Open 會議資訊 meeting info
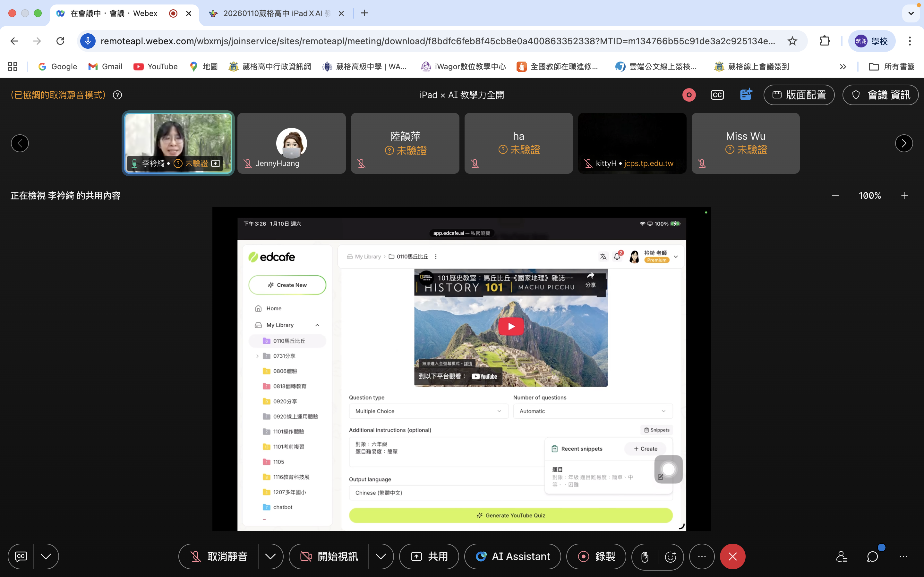 pos(880,95)
